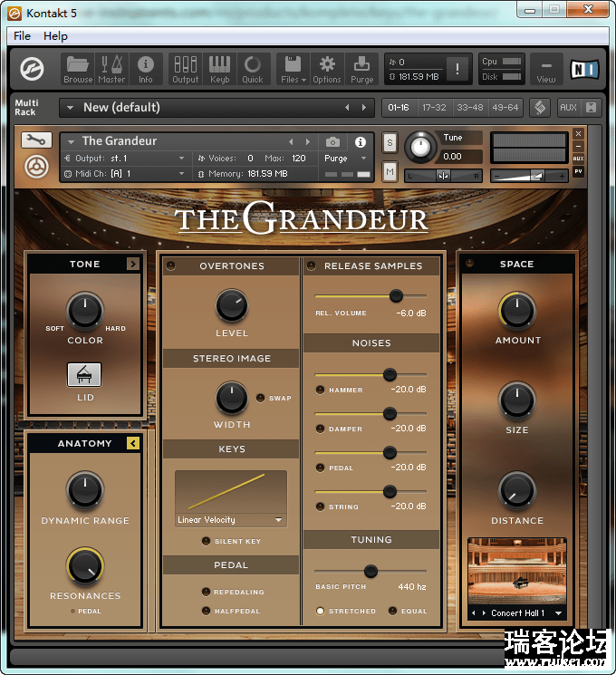Viewport: 616px width, 675px height.
Task: Click the BASIC PITCH slider handle
Action: tap(371, 571)
